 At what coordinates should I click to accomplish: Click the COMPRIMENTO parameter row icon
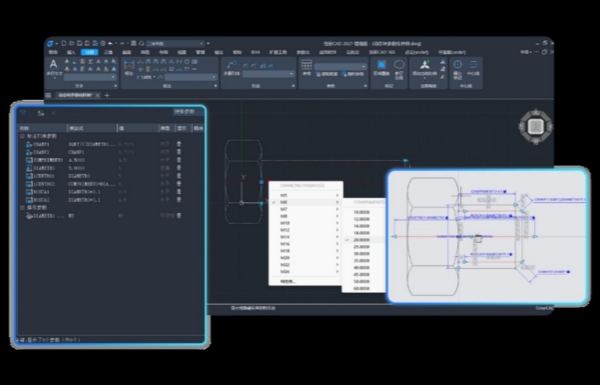[29, 160]
